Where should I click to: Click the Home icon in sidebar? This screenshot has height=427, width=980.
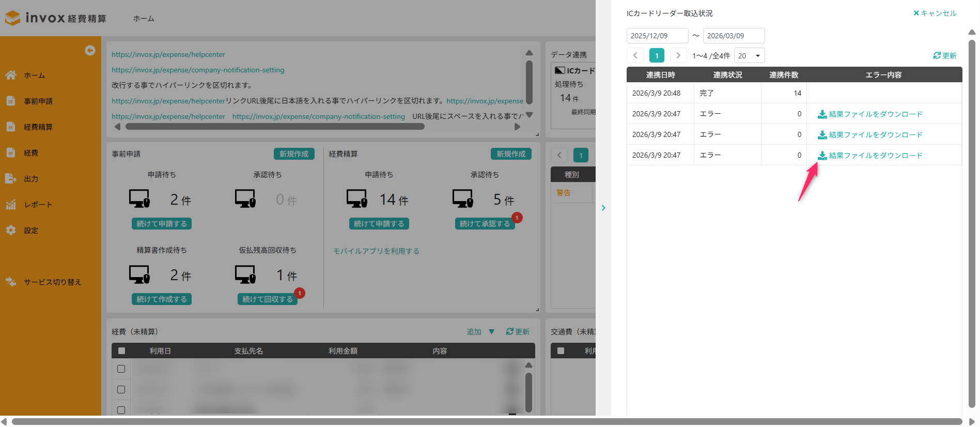[x=11, y=75]
